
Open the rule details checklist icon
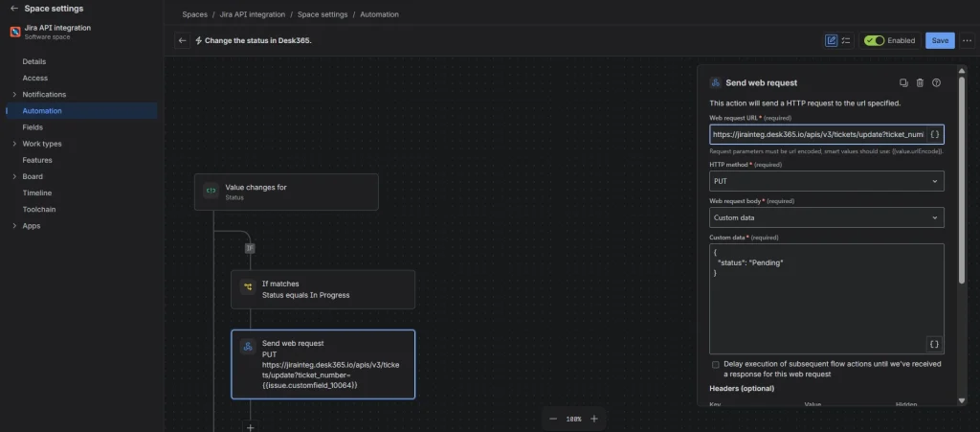coord(846,40)
